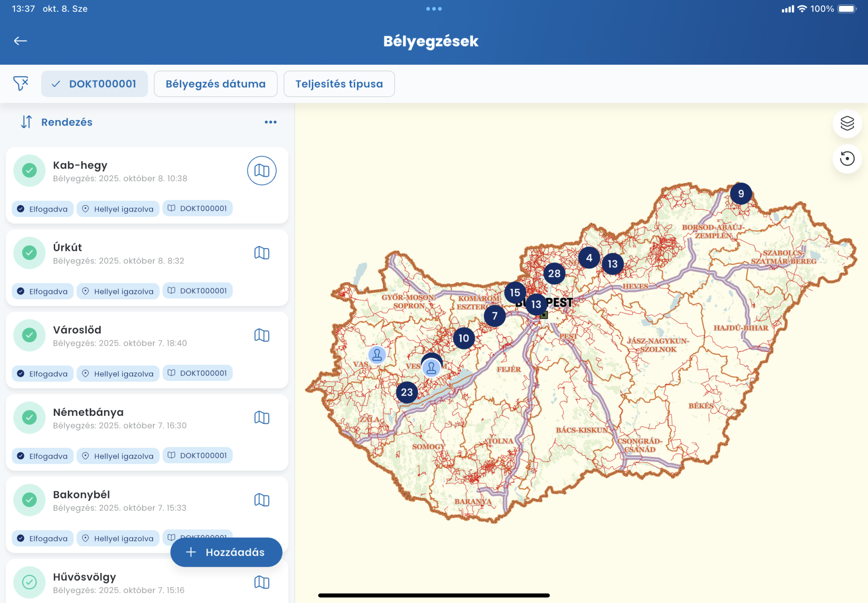Toggle the Elfogadva tag on Kab-hegy
The image size is (868, 603).
pos(42,209)
